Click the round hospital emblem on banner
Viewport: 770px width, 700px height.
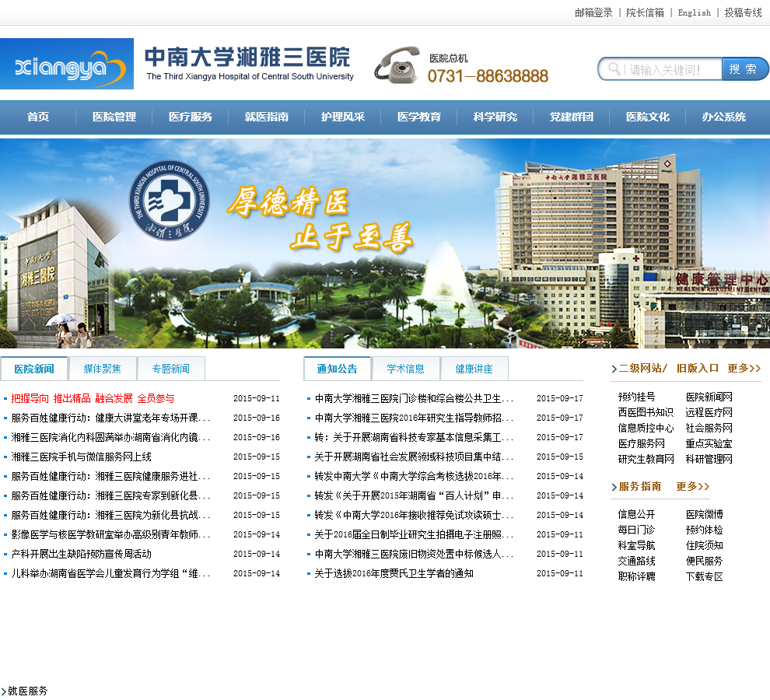pyautogui.click(x=169, y=201)
